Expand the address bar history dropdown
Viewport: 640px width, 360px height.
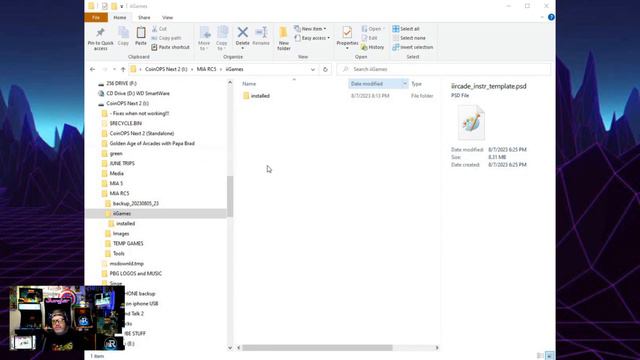[313, 69]
